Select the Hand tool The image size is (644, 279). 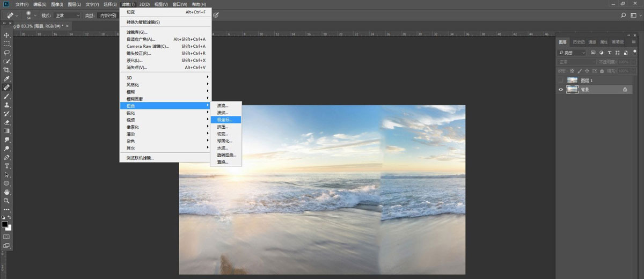click(x=6, y=192)
